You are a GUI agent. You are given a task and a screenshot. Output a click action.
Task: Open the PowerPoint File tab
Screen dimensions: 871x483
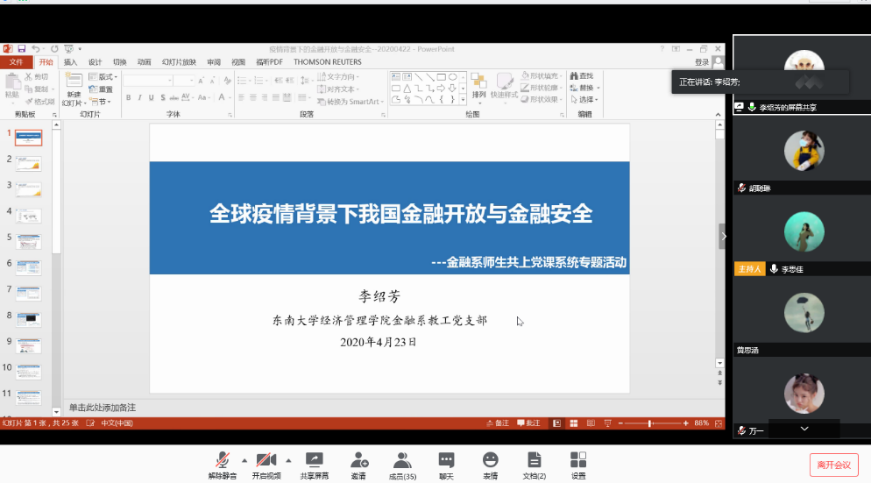tap(16, 62)
